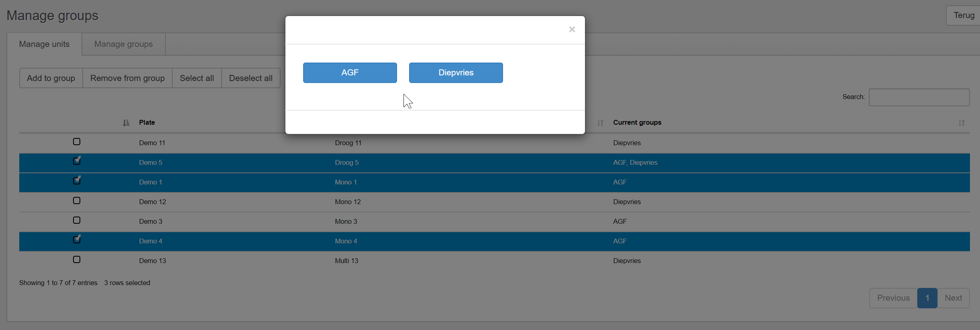Deselect the Demo 4 checkbox
The width and height of the screenshot is (980, 330).
(x=77, y=240)
